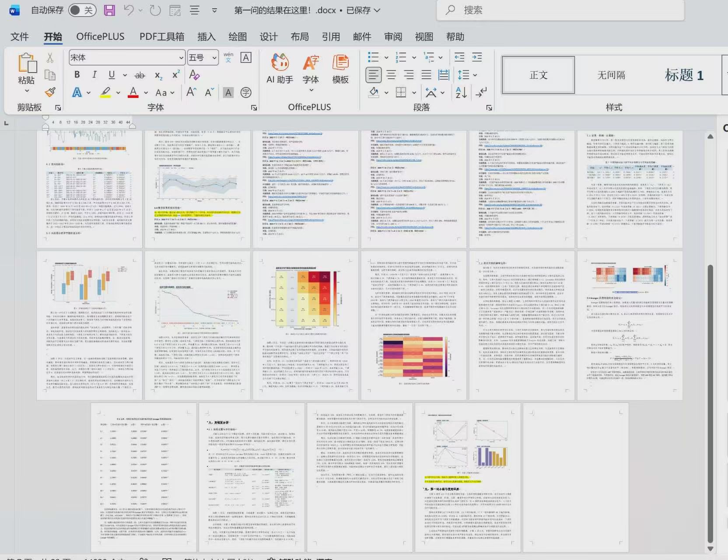
Task: Expand the font dialog launcher
Action: pyautogui.click(x=254, y=107)
